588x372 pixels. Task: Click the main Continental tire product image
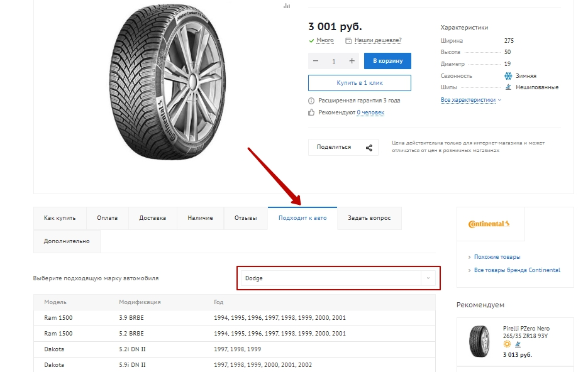click(167, 82)
